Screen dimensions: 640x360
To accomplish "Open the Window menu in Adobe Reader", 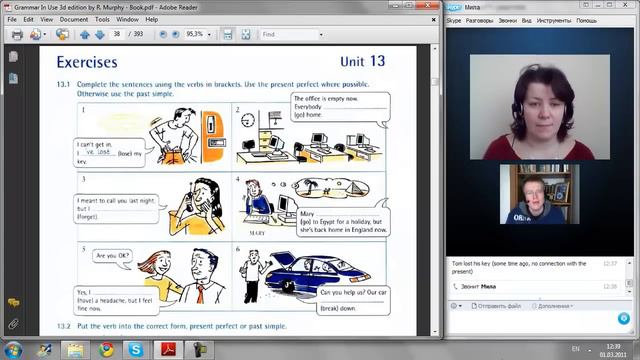I will pyautogui.click(x=127, y=20).
